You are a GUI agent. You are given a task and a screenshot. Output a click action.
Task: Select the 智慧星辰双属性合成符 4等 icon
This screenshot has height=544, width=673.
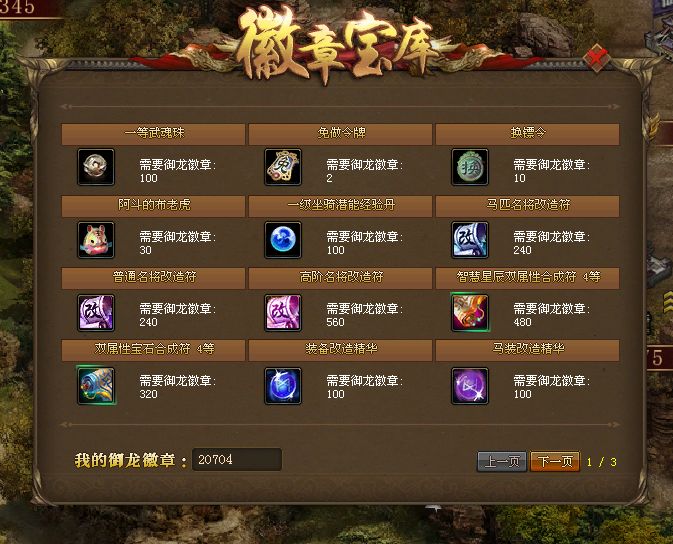[x=470, y=312]
